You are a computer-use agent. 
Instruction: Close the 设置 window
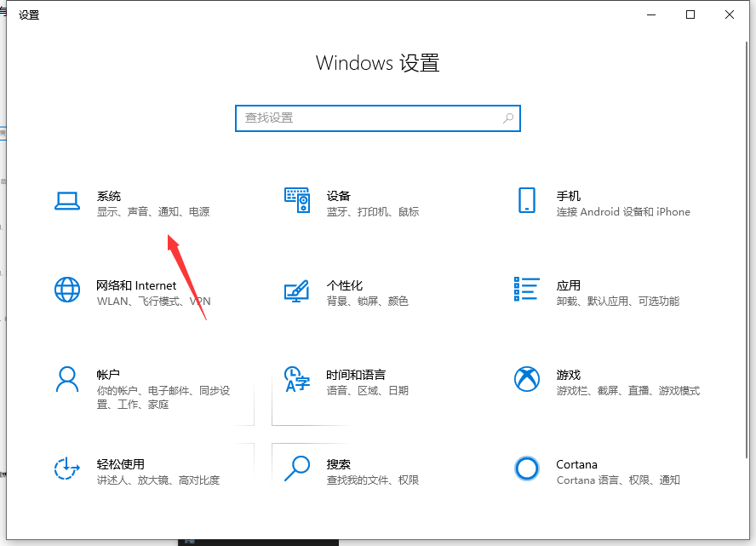click(x=730, y=14)
